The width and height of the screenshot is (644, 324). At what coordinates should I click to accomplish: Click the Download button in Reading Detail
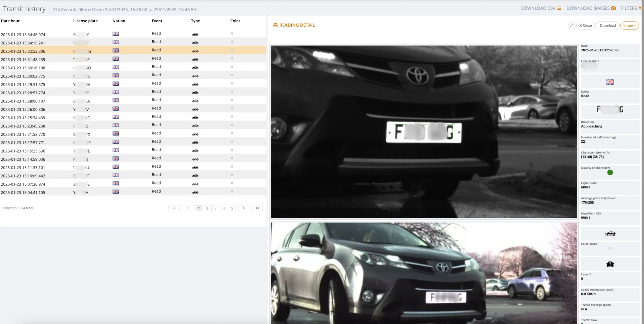[x=608, y=26]
